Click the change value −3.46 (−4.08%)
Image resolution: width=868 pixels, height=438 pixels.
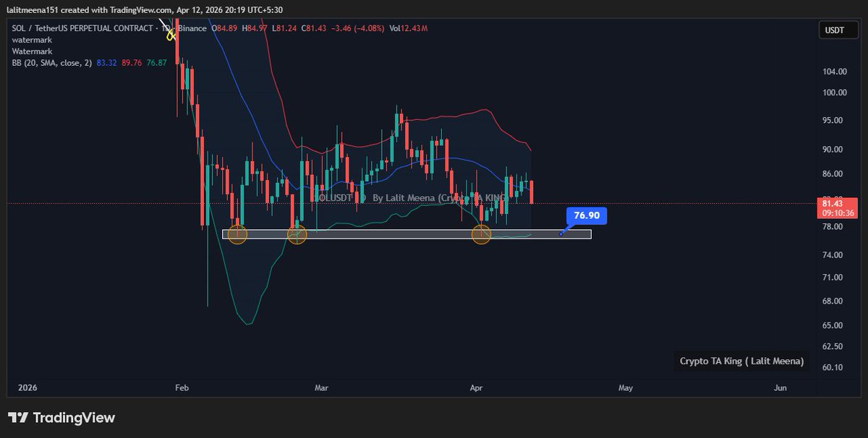click(357, 28)
